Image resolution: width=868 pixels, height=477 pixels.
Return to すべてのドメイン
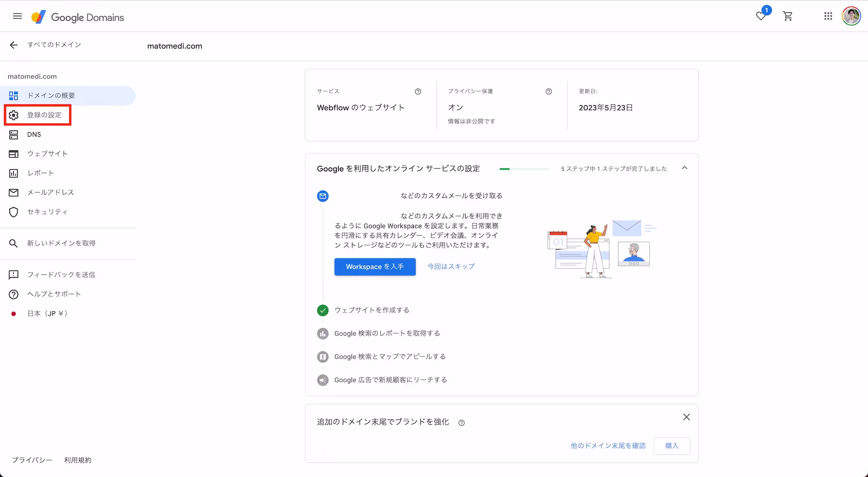[x=54, y=45]
